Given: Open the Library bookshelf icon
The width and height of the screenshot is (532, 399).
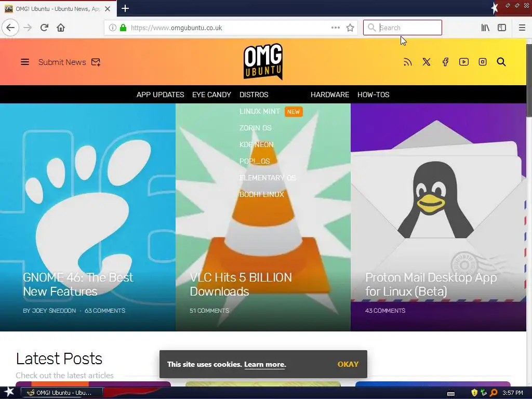Looking at the screenshot, I should (x=485, y=28).
